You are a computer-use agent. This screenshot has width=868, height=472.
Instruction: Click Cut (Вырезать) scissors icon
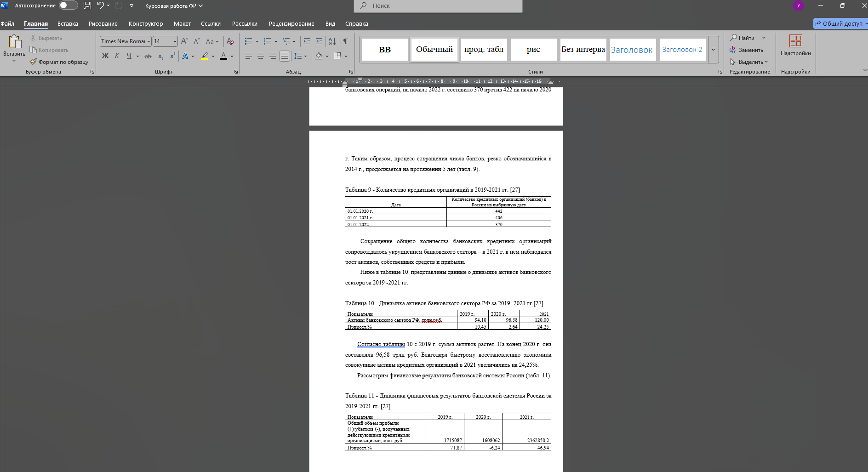tap(33, 38)
